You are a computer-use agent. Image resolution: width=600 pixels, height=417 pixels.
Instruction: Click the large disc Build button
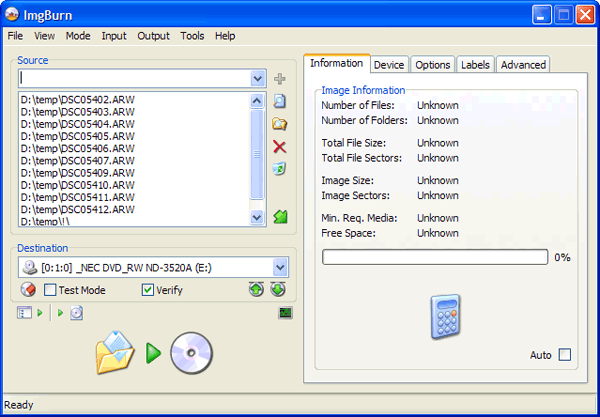[x=191, y=353]
